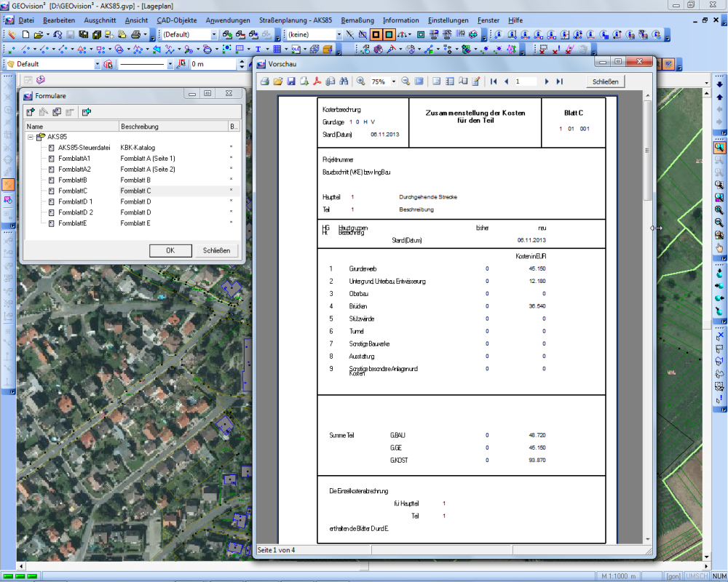The image size is (728, 582).
Task: Toggle the orange-highlighted teal square snap button
Action: tap(389, 34)
